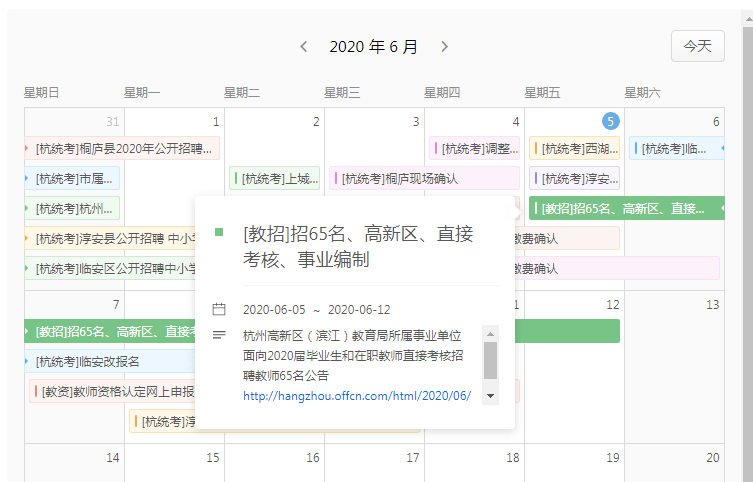This screenshot has width=753, height=482.
Task: Open the hangzhou.offcn.com link in popup
Action: [356, 396]
